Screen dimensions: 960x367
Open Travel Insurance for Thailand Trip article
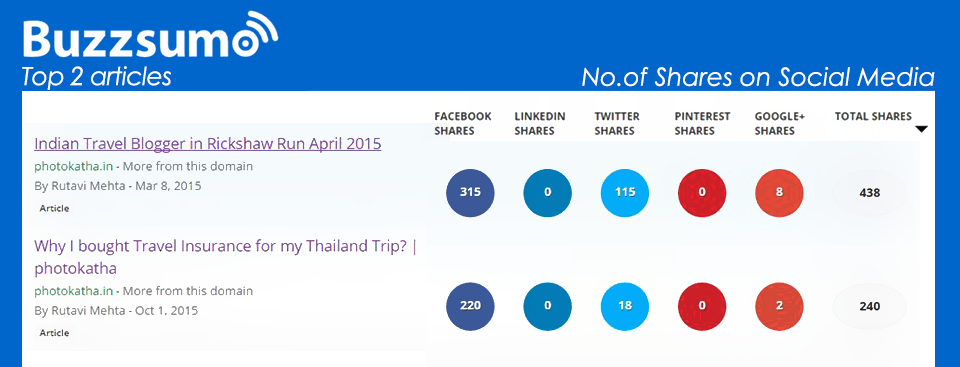point(225,257)
